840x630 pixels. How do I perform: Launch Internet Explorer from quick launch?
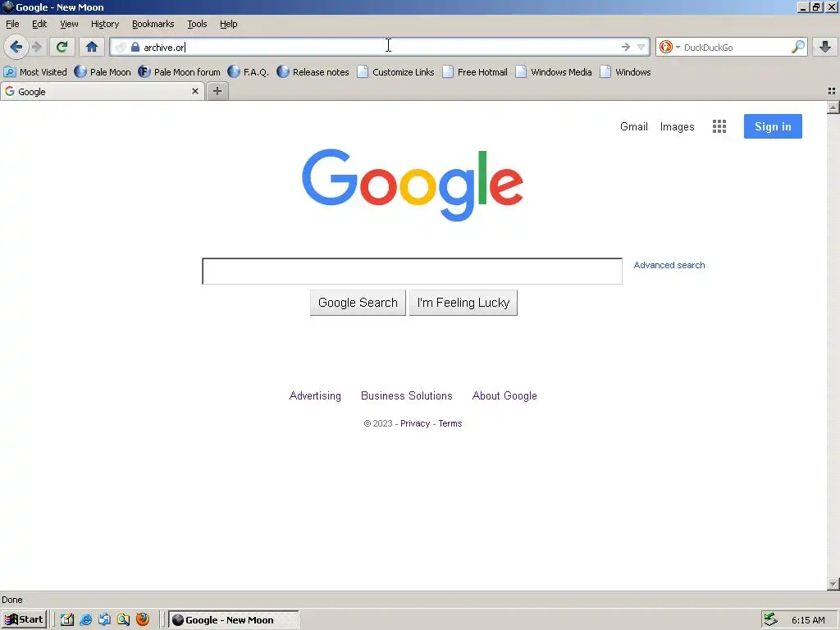pyautogui.click(x=85, y=620)
